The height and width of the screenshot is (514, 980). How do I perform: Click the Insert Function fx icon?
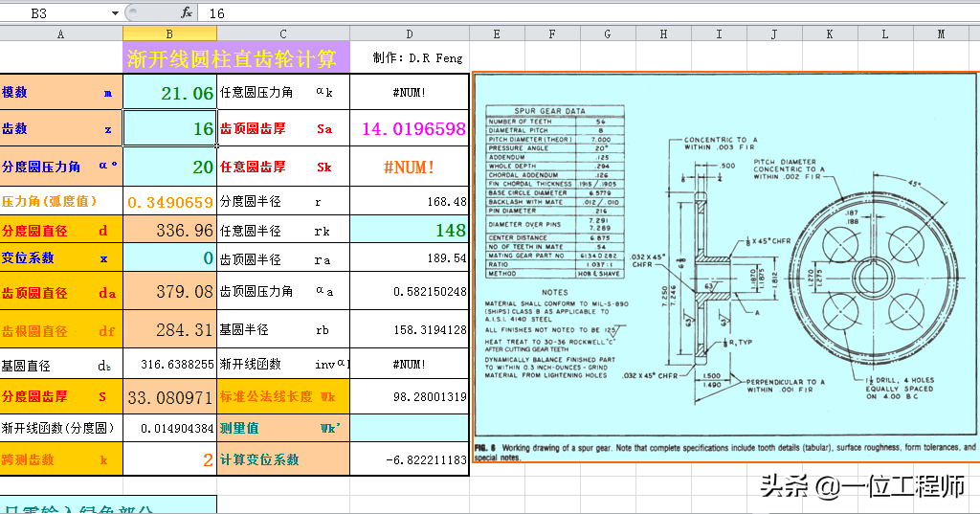pyautogui.click(x=186, y=12)
